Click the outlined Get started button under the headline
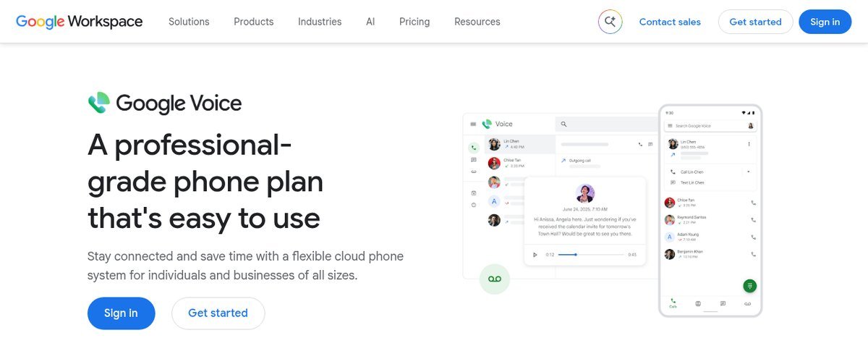Screen dimensions: 868x346 click(218, 313)
